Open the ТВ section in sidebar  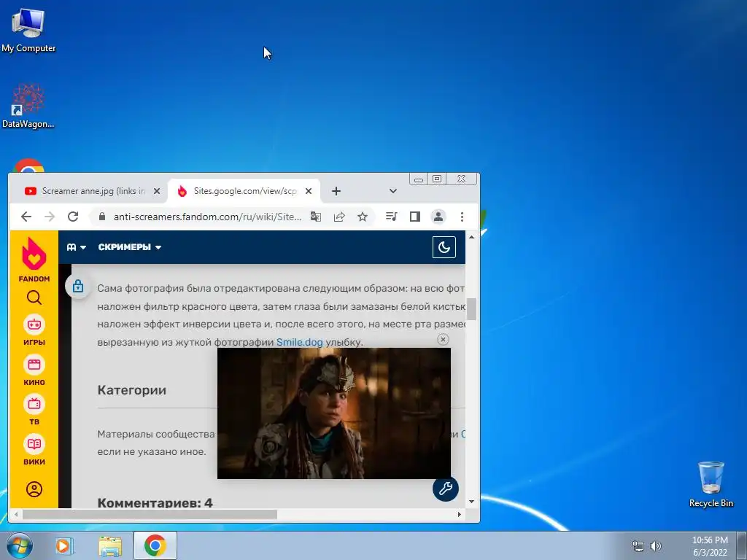34,410
